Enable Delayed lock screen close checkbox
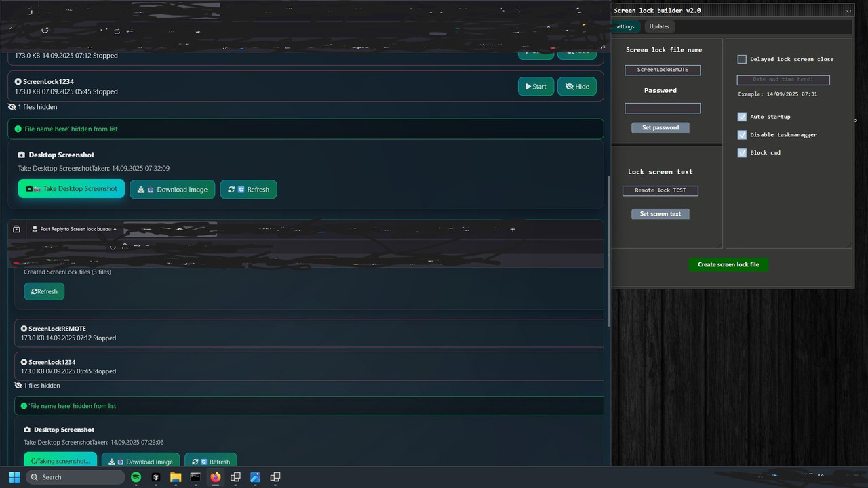Image resolution: width=868 pixels, height=488 pixels. tap(742, 60)
